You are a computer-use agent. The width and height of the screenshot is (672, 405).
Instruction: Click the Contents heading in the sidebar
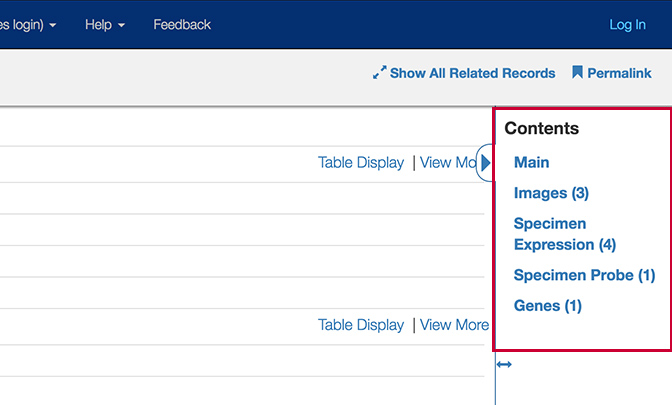[542, 129]
